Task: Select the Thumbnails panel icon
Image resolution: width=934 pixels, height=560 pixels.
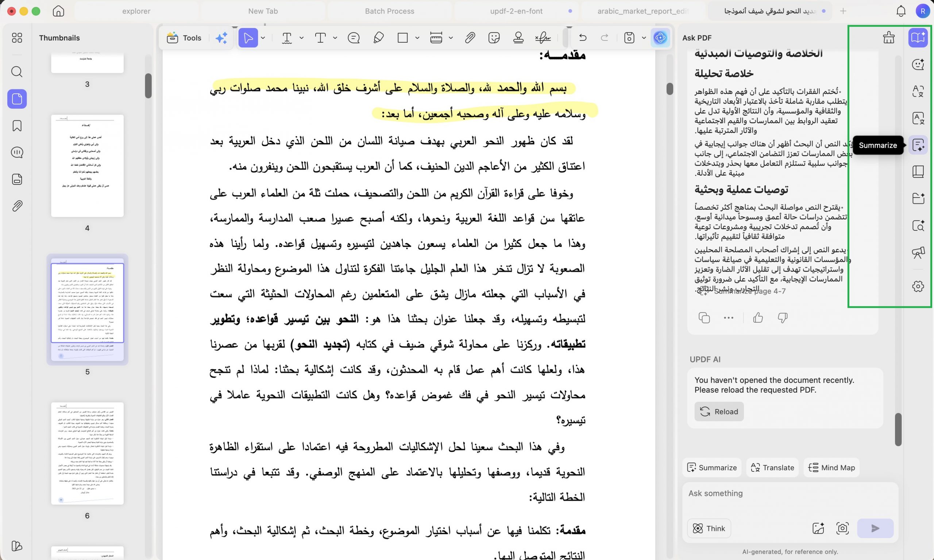Action: [x=17, y=99]
